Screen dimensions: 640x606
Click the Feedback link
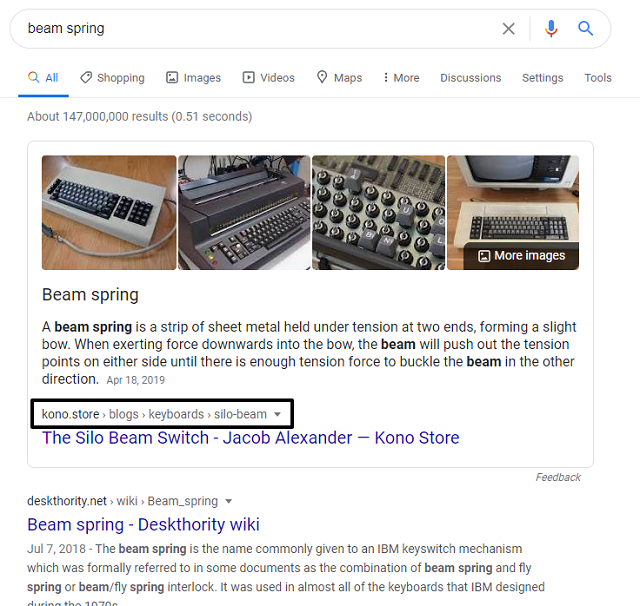click(x=558, y=478)
